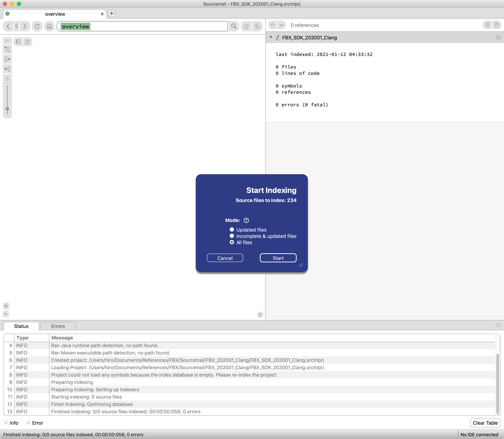The image size is (504, 439).
Task: Collapse the FBX_SDK_202001_Clang snippet triangle
Action: pos(271,37)
